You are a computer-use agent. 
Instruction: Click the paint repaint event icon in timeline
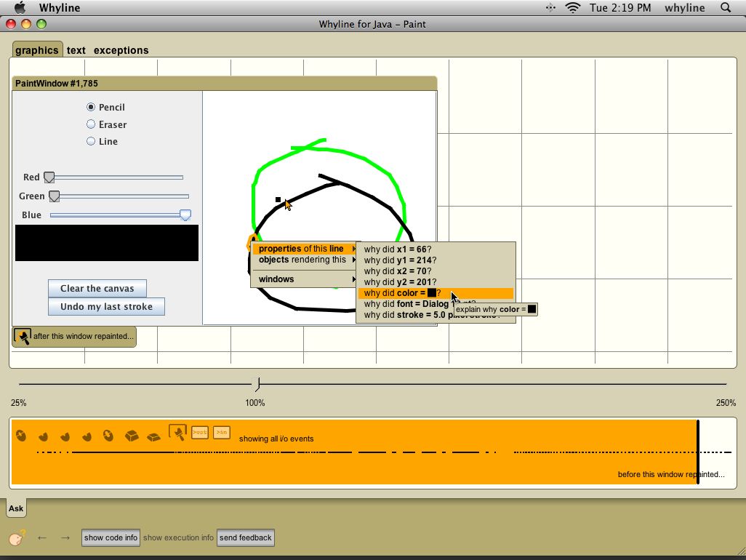(x=177, y=433)
